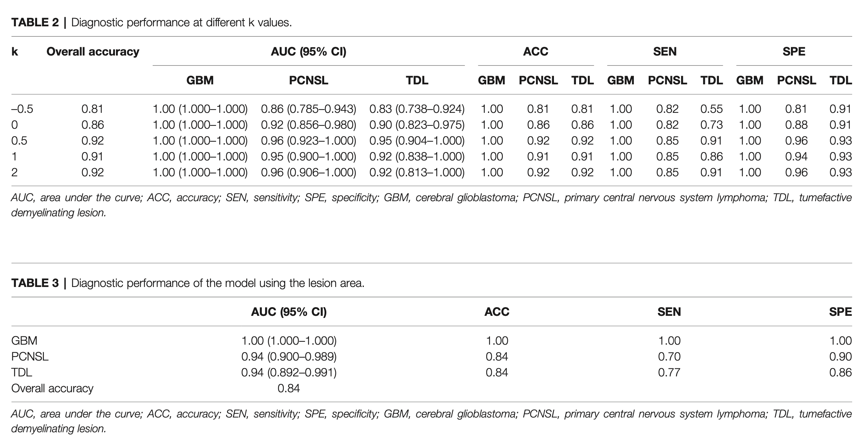Click the TABLE 3 caption title

click(x=187, y=283)
